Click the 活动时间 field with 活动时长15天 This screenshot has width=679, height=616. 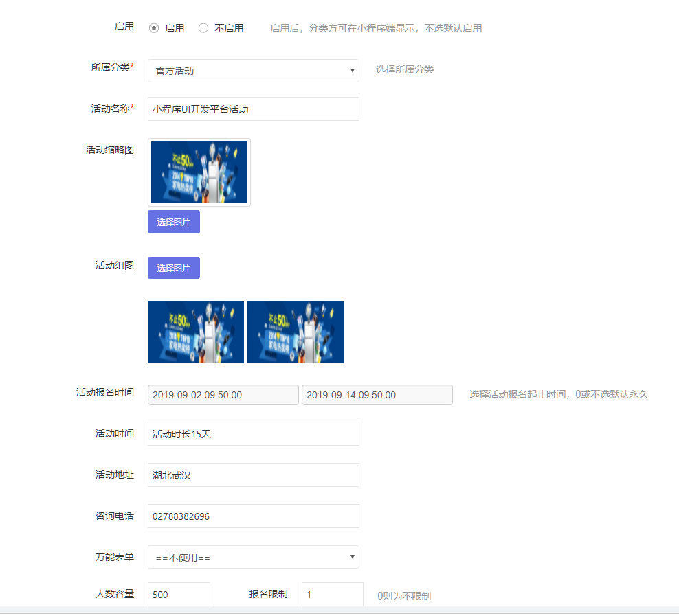(x=254, y=433)
